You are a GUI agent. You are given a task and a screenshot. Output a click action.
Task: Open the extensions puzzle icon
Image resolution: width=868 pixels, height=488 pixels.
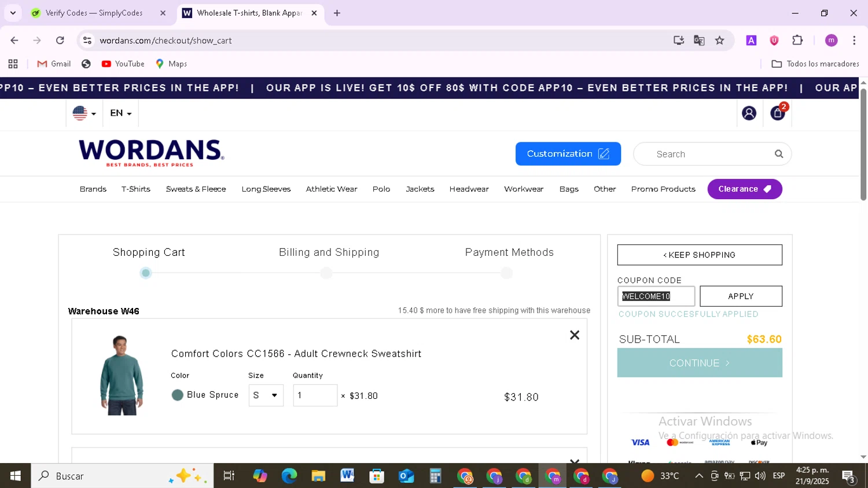click(797, 41)
